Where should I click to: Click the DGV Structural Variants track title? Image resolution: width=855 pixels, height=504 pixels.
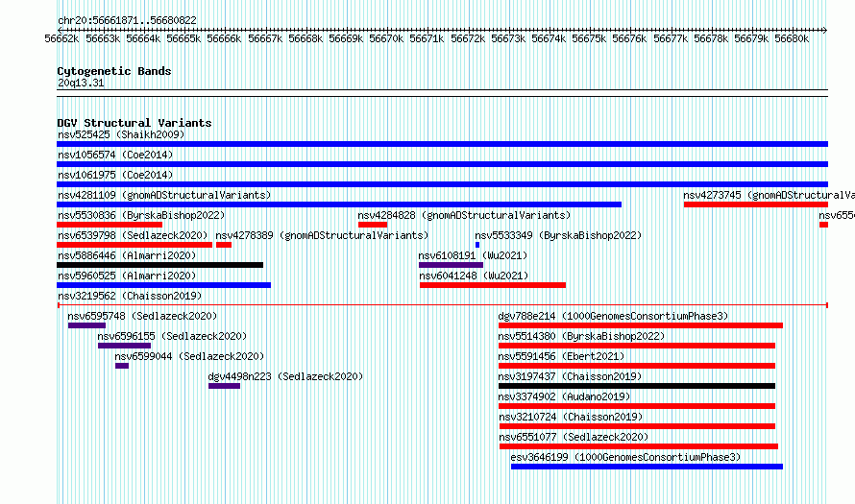coord(134,123)
